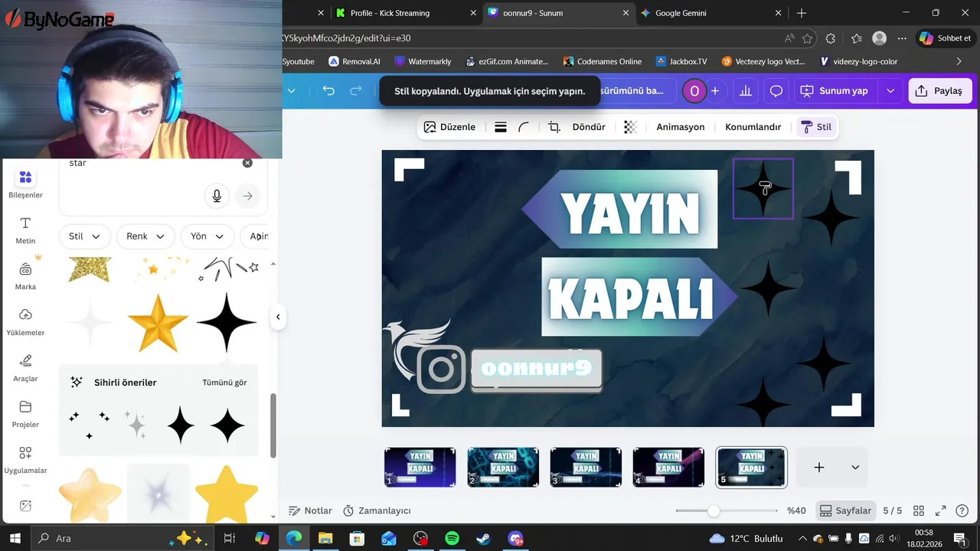
Task: Open the Araçlar tools panel
Action: (x=25, y=367)
